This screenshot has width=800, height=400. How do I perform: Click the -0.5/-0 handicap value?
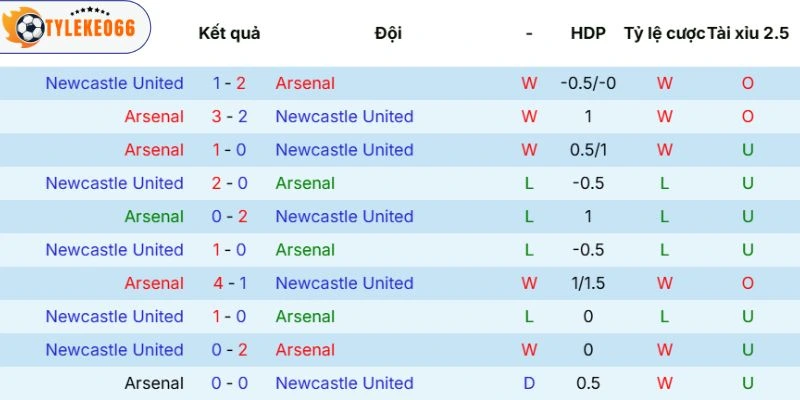(588, 83)
